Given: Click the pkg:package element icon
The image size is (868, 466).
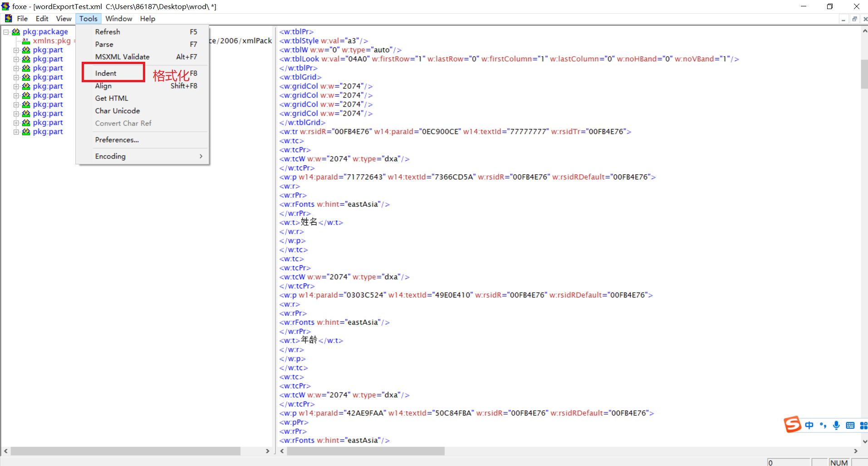Looking at the screenshot, I should 15,31.
